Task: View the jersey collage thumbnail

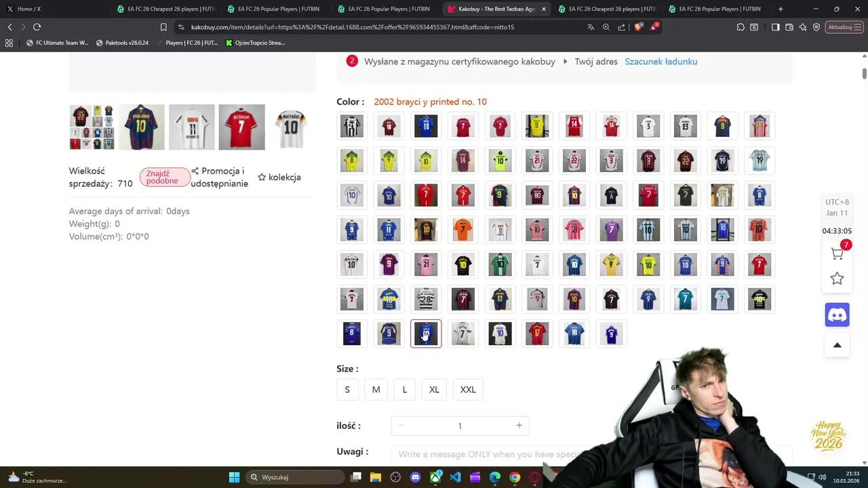Action: 92,127
